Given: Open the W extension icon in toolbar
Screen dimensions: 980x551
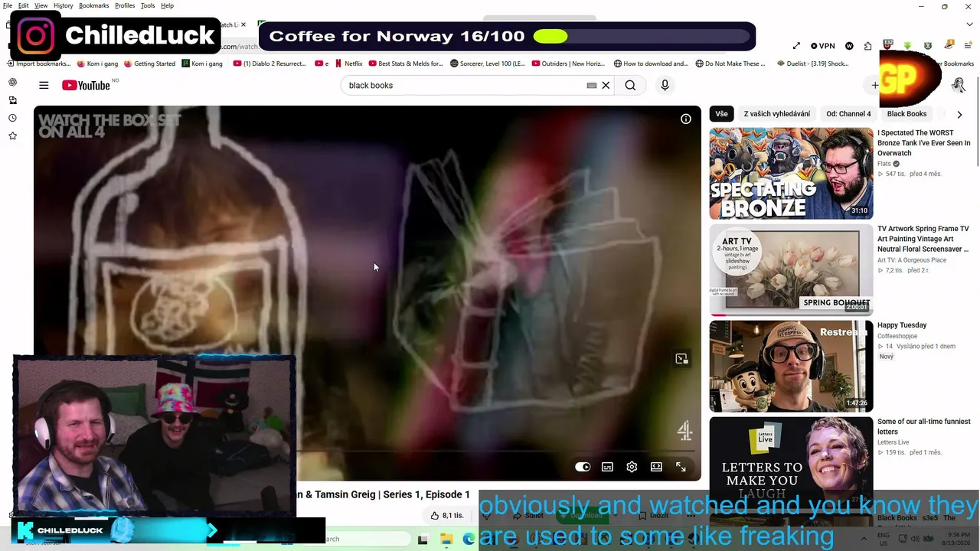Looking at the screenshot, I should pyautogui.click(x=849, y=46).
